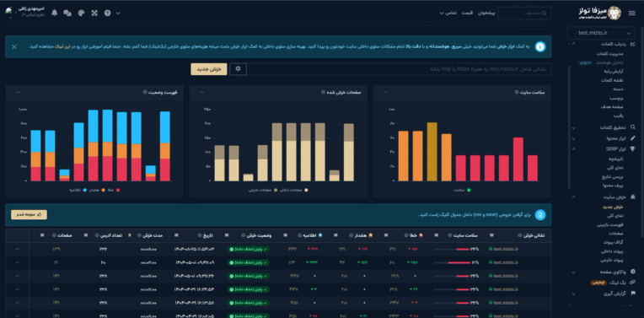Open column menu icon of سلامت سایت table header
This screenshot has width=644, height=318.
(436, 235)
